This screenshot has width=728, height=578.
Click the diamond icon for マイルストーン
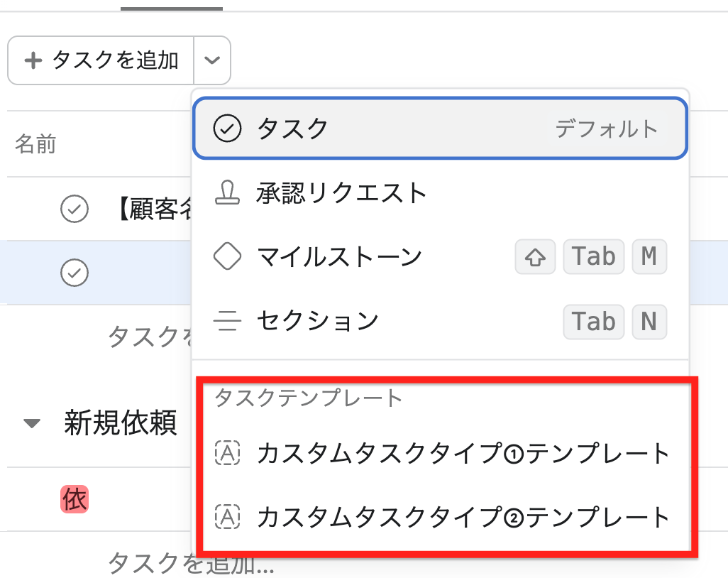(x=227, y=256)
